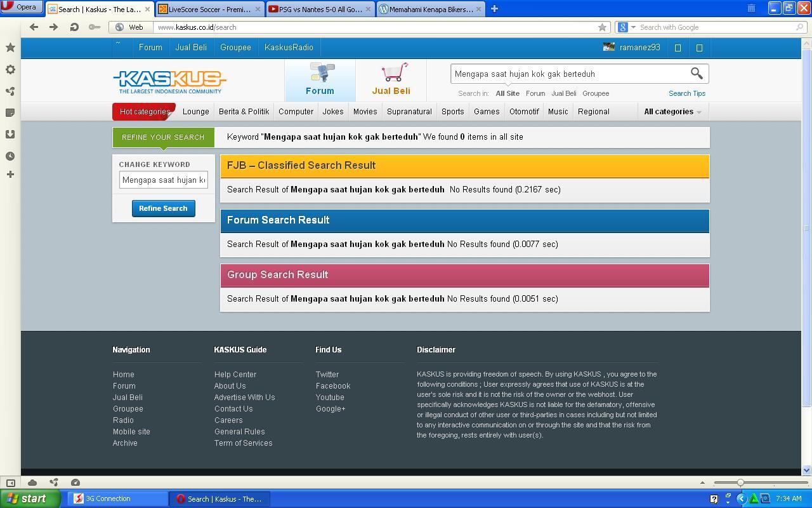Open the view options arrow beside zoom slider

tap(702, 483)
